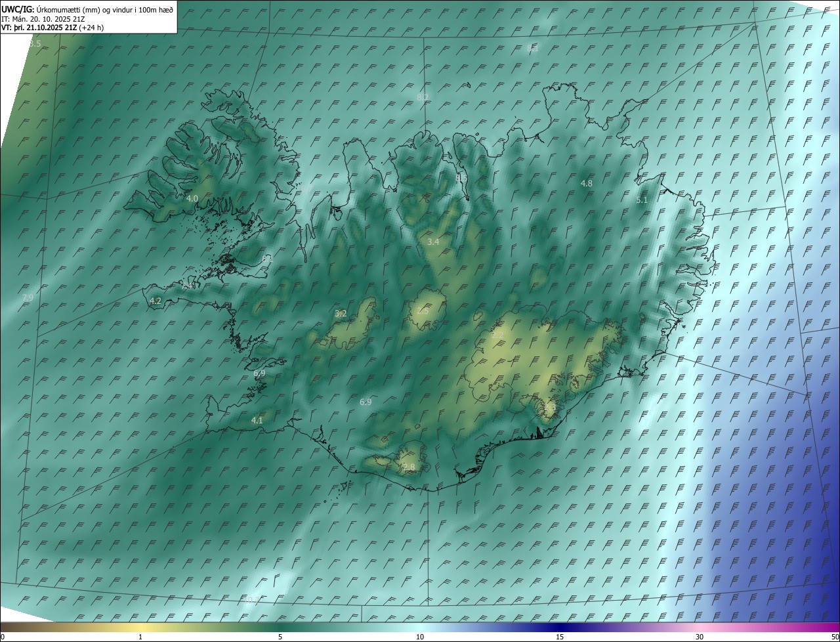
Task: Click the 7.9 value over the western sea
Action: (x=28, y=298)
